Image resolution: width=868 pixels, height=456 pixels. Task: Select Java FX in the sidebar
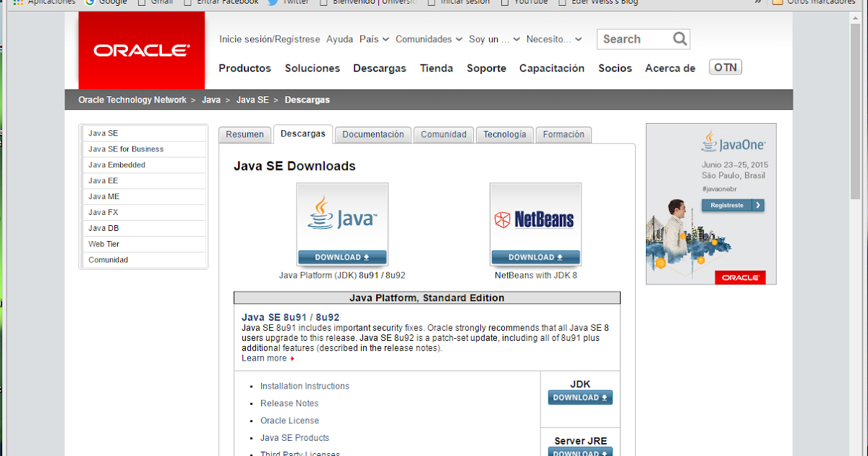coord(145,213)
